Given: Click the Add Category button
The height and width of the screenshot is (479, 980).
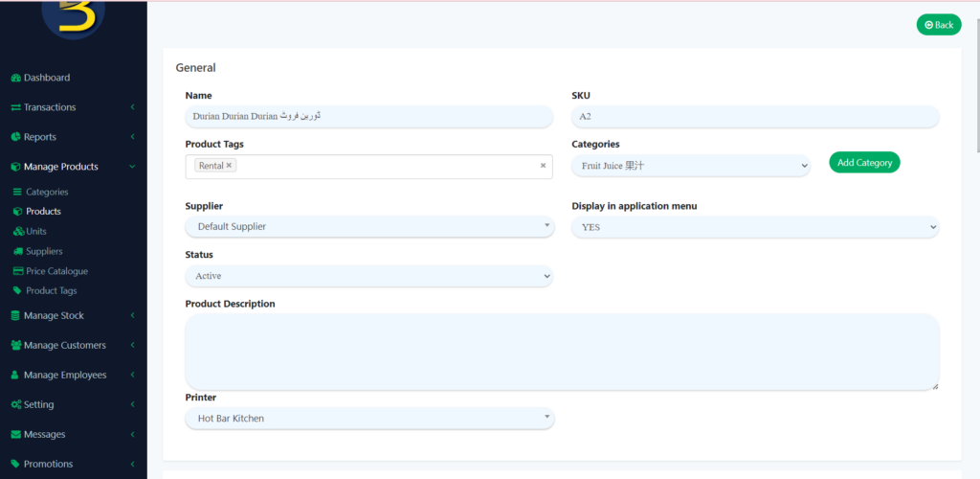Looking at the screenshot, I should 864,163.
